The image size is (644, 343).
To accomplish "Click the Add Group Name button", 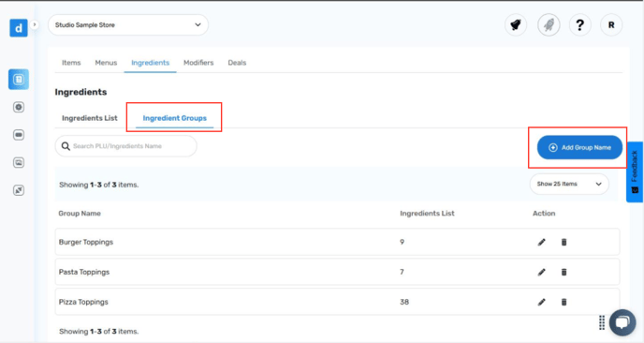I will click(x=579, y=147).
